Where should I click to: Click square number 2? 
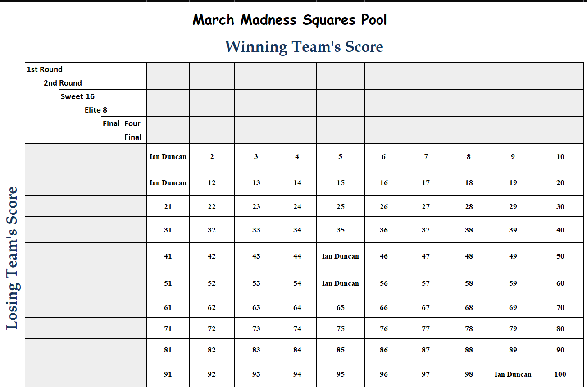212,157
